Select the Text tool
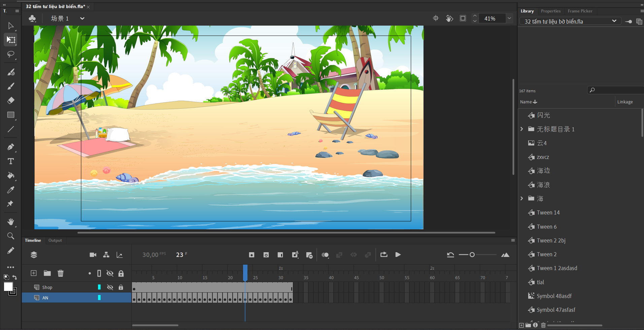The height and width of the screenshot is (330, 644). [11, 161]
